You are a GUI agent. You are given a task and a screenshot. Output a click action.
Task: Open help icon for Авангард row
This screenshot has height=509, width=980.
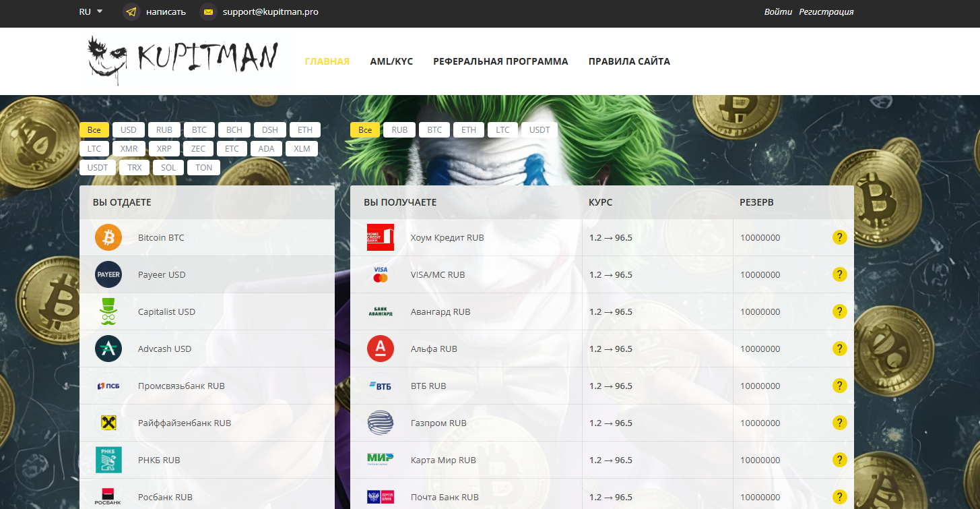tap(839, 311)
